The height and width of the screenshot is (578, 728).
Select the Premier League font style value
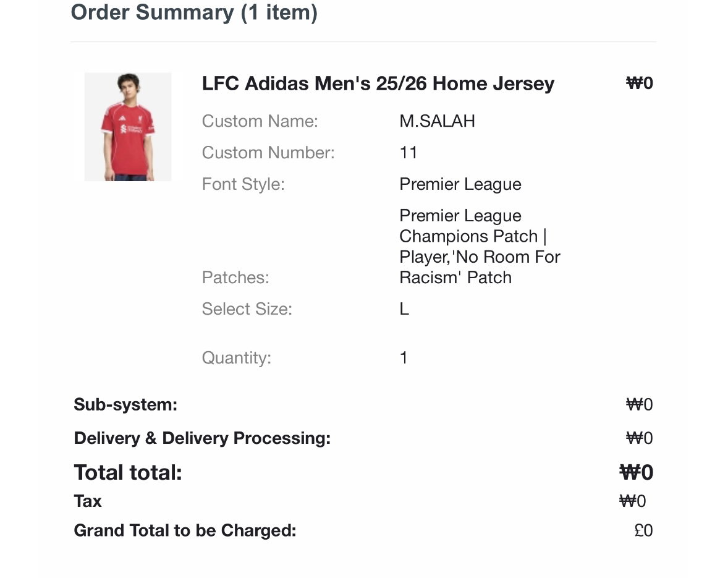(460, 184)
